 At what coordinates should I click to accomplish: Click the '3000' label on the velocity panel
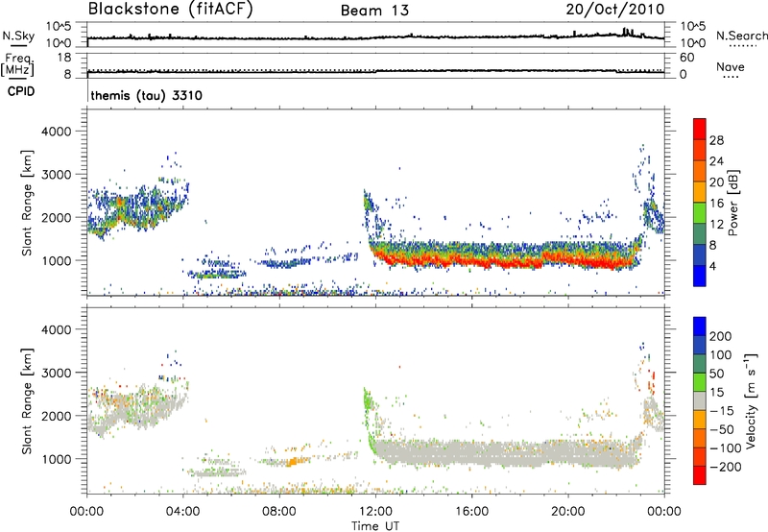pos(56,373)
